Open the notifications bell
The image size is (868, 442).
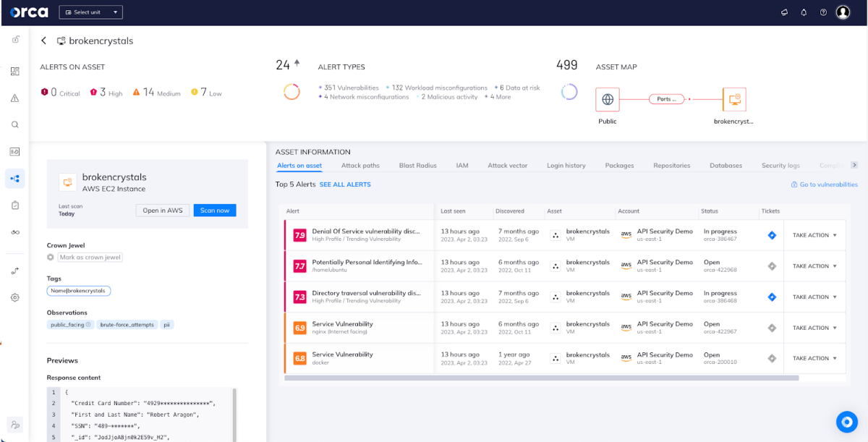pyautogui.click(x=804, y=12)
